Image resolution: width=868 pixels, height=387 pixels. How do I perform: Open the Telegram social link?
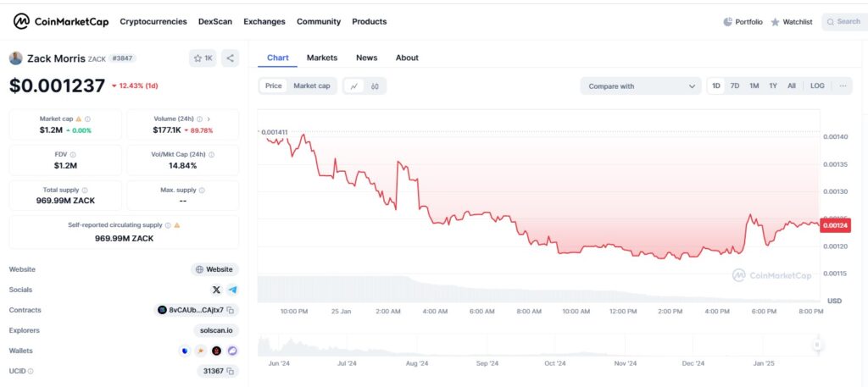pyautogui.click(x=232, y=290)
